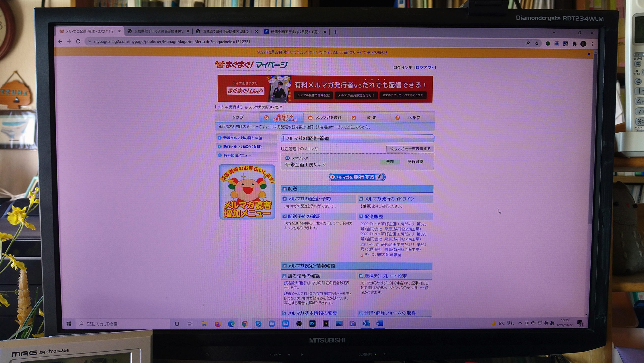Image resolution: width=644 pixels, height=363 pixels.
Task: Open the 読者情報の確認 link
Action: tap(304, 276)
